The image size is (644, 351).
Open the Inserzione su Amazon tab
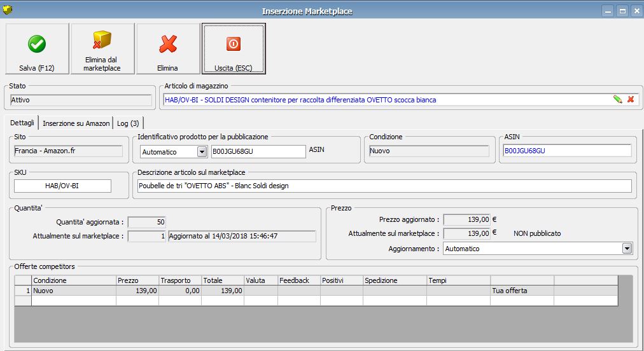pyautogui.click(x=76, y=123)
